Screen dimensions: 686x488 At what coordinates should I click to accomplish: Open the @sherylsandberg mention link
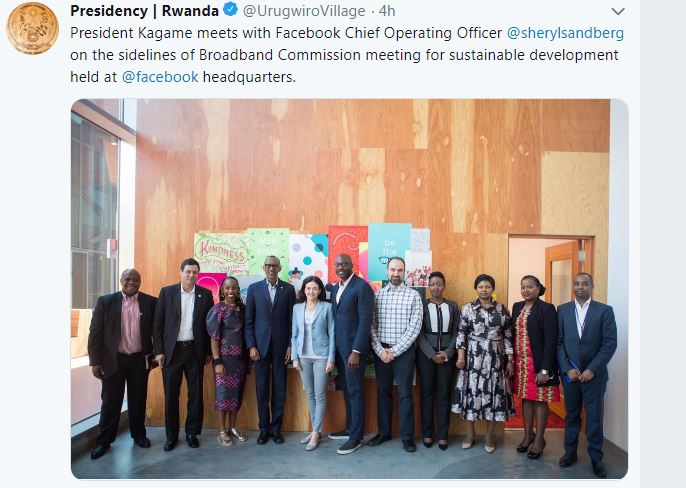[565, 33]
